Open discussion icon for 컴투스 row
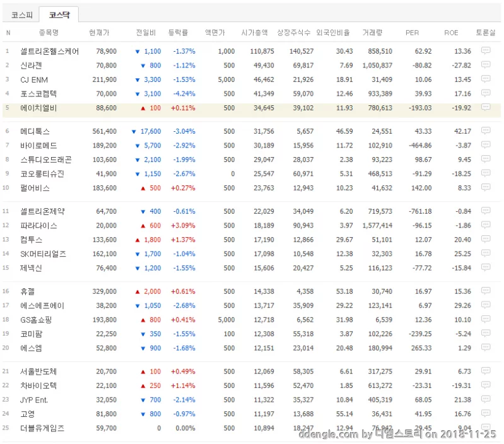The width and height of the screenshot is (504, 444). click(x=486, y=238)
